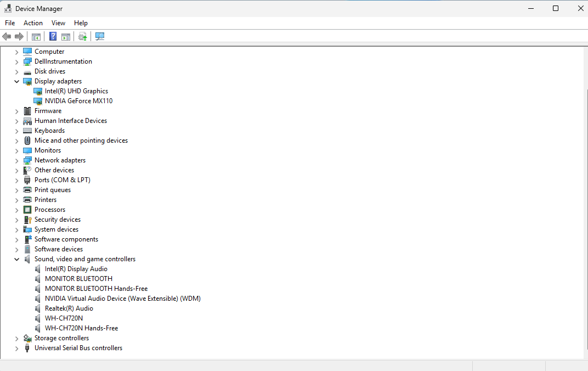Expand the System devices node
Viewport: 588px width, 371px height.
tap(16, 229)
